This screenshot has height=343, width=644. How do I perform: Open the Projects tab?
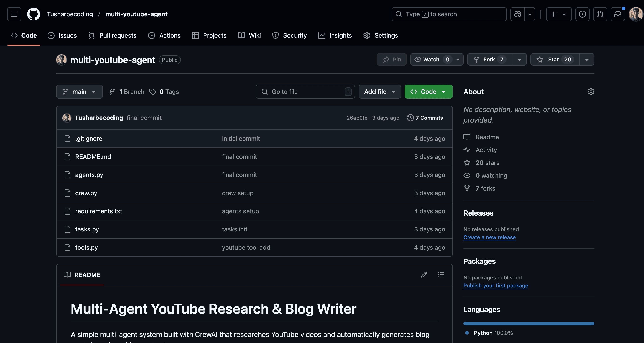pyautogui.click(x=209, y=35)
